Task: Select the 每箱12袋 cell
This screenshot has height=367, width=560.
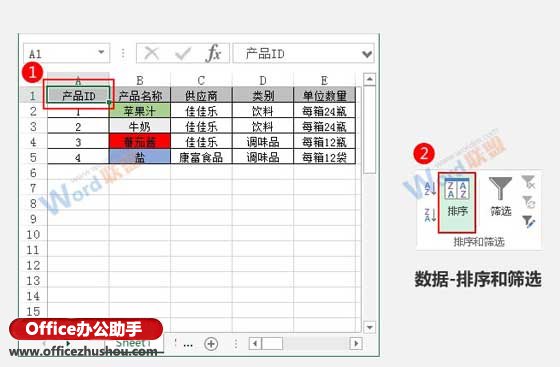Action: (324, 157)
